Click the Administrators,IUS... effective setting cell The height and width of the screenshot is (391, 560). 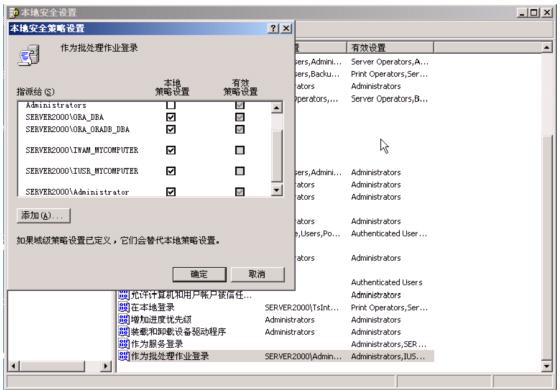tap(388, 356)
